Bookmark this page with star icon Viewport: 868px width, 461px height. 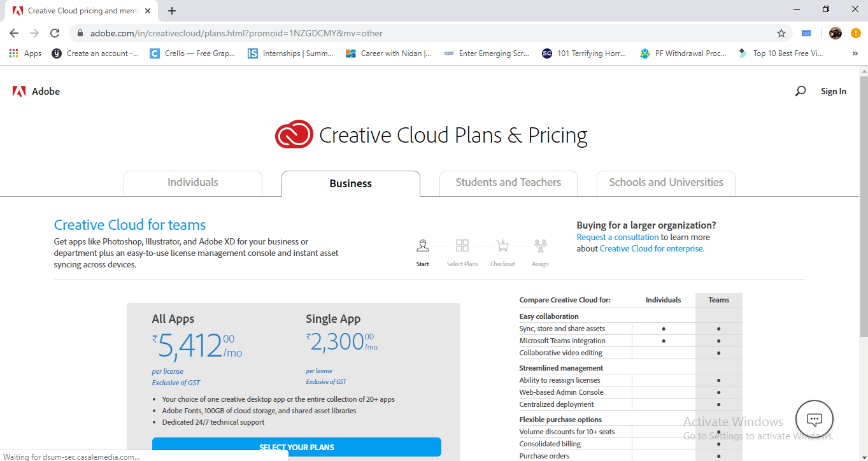781,33
